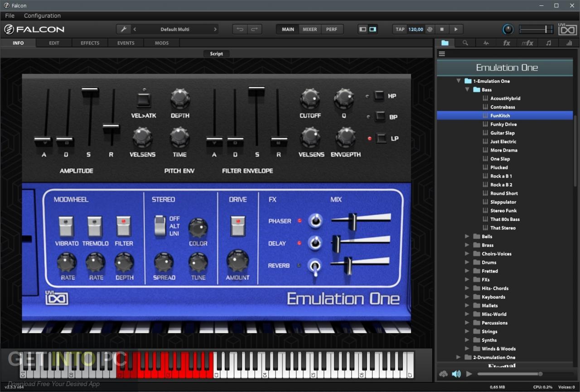Expand the Choirs-Voices folder

[x=467, y=253]
